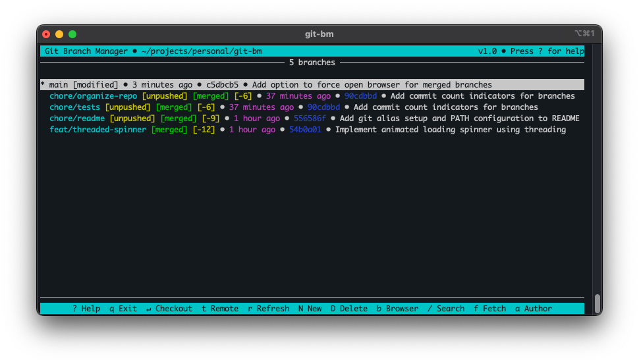Close the terminal with red button

click(x=46, y=34)
